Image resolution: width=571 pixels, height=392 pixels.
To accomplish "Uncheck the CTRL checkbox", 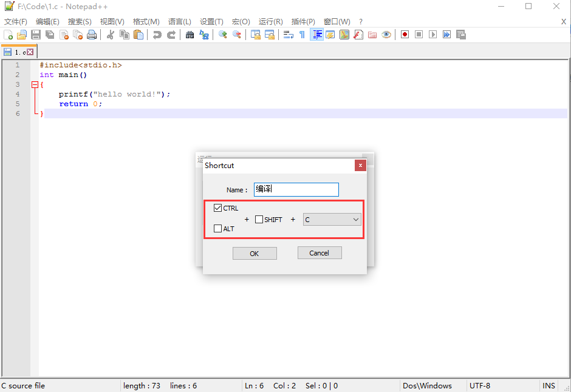I will [x=217, y=208].
